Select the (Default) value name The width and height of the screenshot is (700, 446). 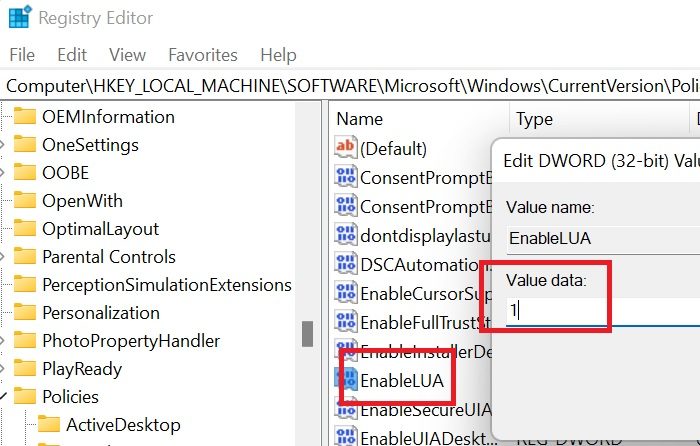coord(393,149)
